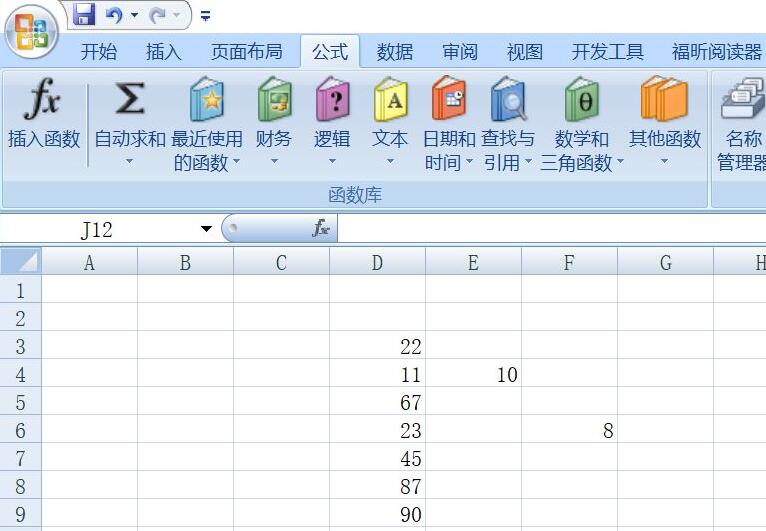Open the Name Box dropdown arrow
The width and height of the screenshot is (766, 531).
click(x=207, y=229)
